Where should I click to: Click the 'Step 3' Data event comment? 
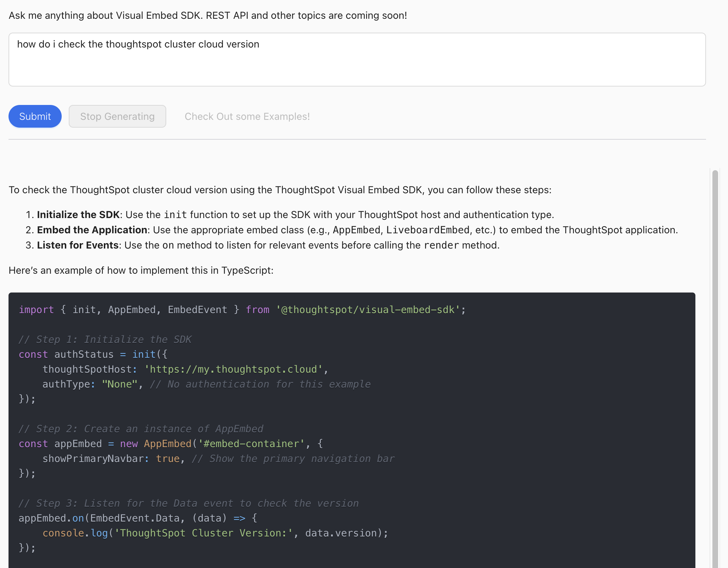[189, 503]
